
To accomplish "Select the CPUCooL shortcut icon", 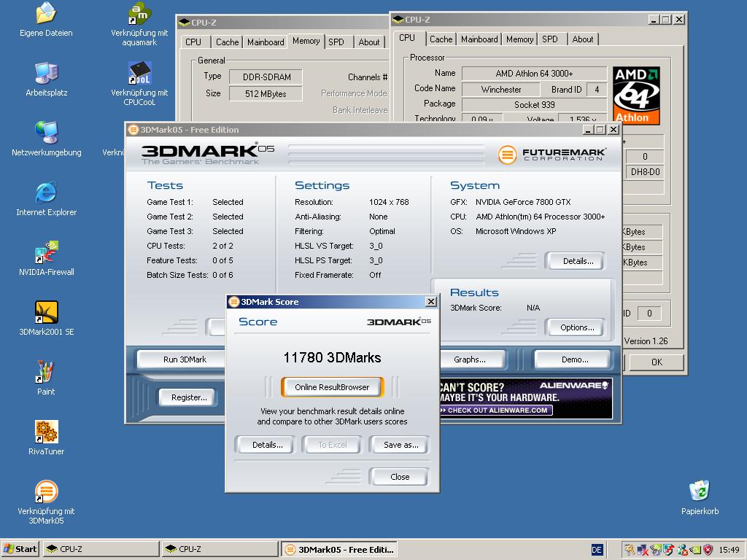I will 139,74.
